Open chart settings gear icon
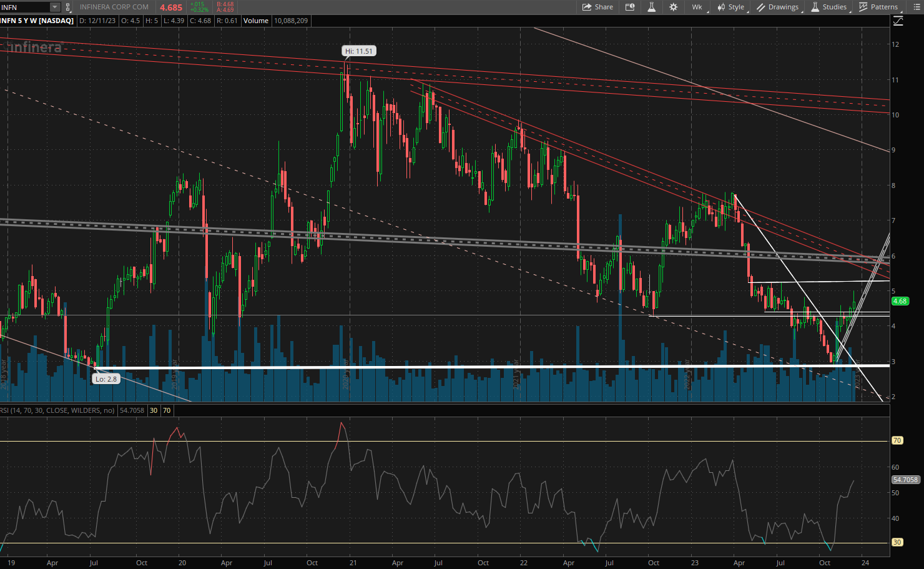 (673, 7)
